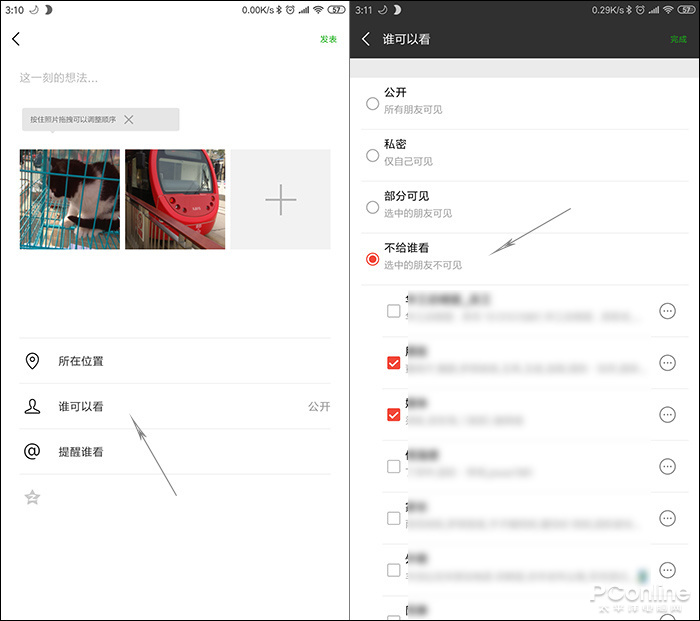Viewport: 700px width, 621px height.
Task: Check the first friend group checkbox
Action: tap(393, 311)
